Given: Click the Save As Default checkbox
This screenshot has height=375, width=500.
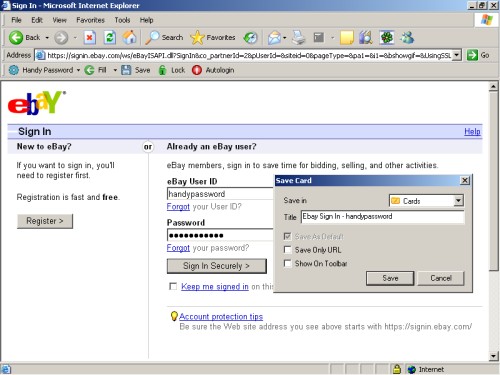Looking at the screenshot, I should coord(287,236).
